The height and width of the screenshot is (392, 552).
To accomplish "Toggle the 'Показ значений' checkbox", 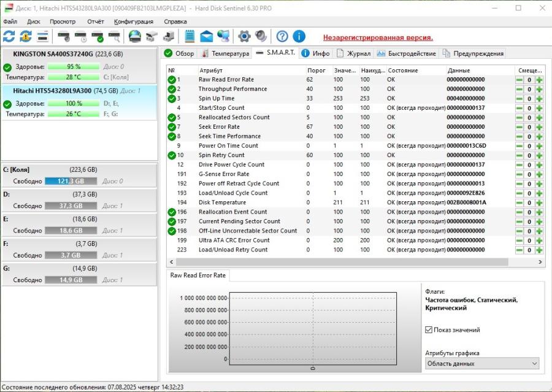I will coord(429,330).
